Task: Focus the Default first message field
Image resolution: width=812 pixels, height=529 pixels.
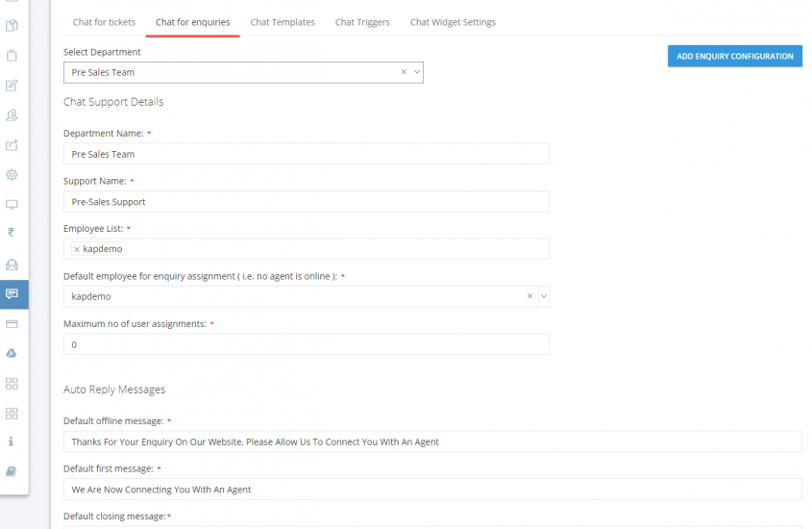Action: [x=433, y=490]
